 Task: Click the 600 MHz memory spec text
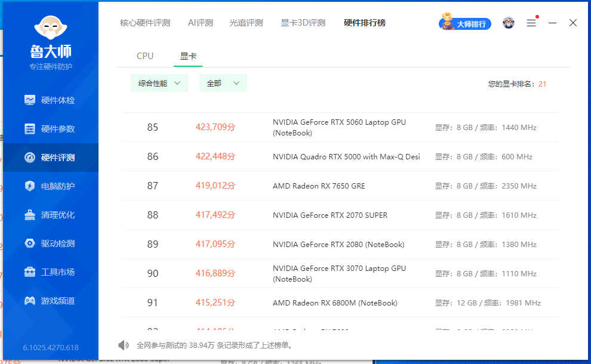pyautogui.click(x=484, y=157)
